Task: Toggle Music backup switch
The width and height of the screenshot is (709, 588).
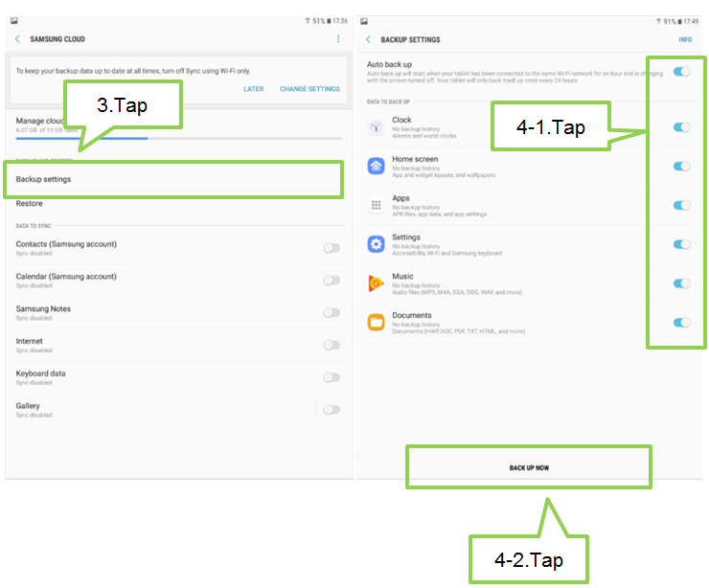Action: pos(682,283)
